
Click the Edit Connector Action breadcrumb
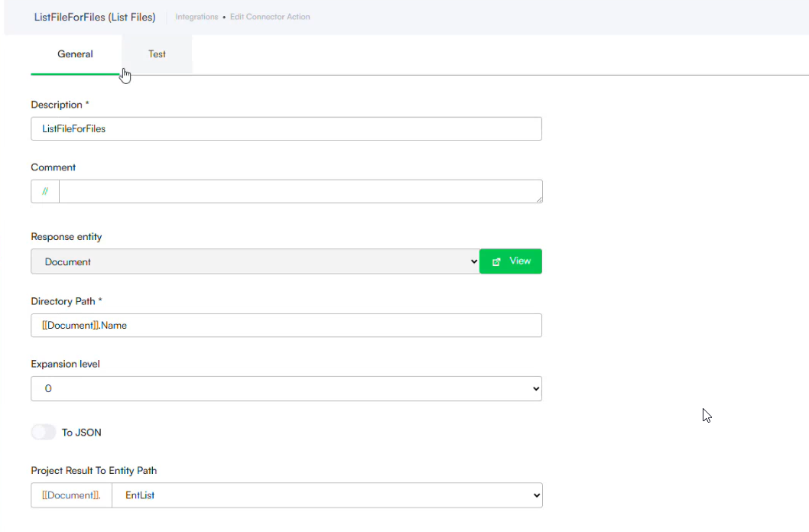click(270, 17)
